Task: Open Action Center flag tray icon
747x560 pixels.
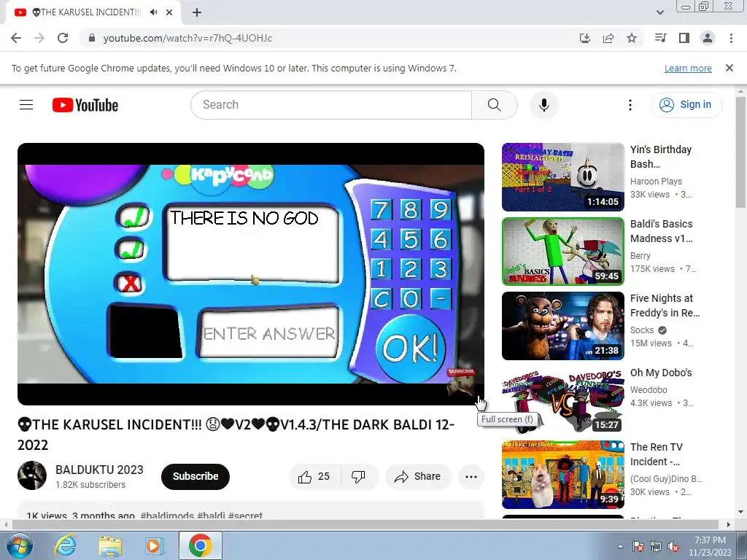Action: tap(638, 547)
